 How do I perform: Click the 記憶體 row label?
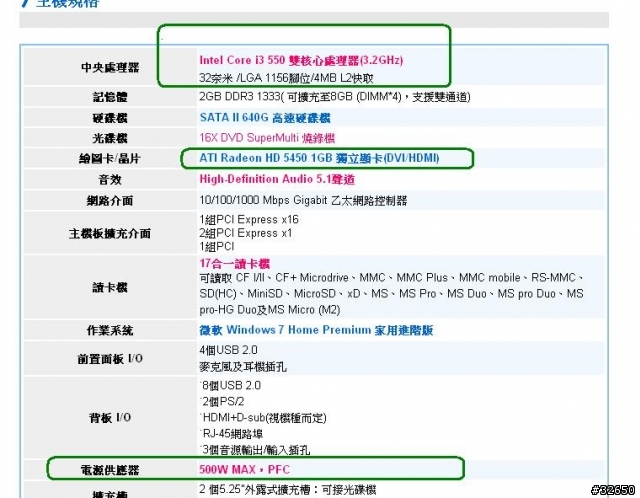pos(110,97)
